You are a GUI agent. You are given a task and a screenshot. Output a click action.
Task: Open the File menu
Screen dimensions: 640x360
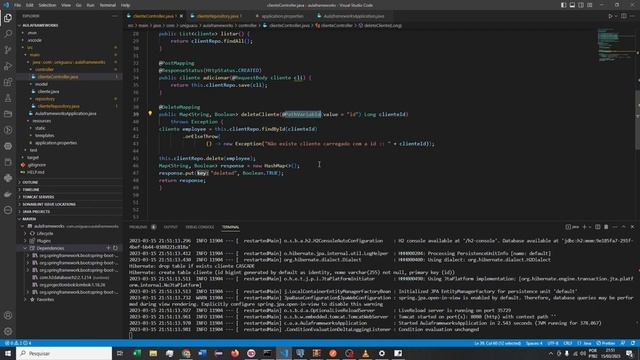(x=18, y=5)
